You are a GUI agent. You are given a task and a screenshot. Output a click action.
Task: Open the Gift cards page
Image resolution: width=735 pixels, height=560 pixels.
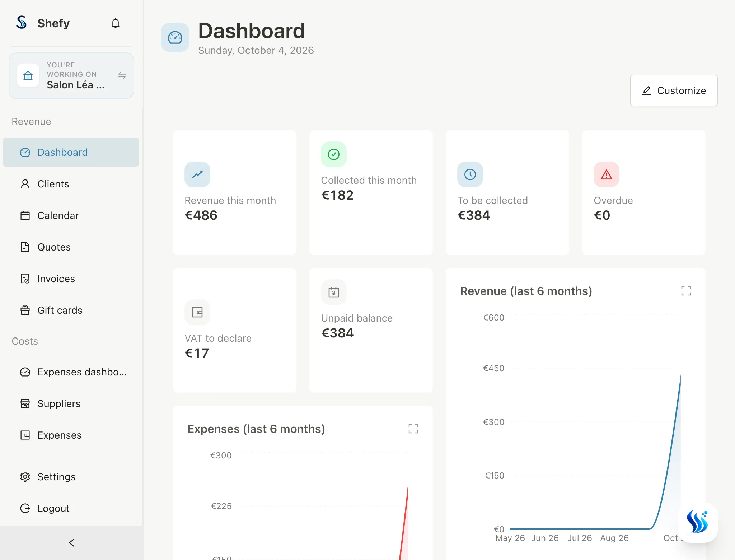(71, 310)
